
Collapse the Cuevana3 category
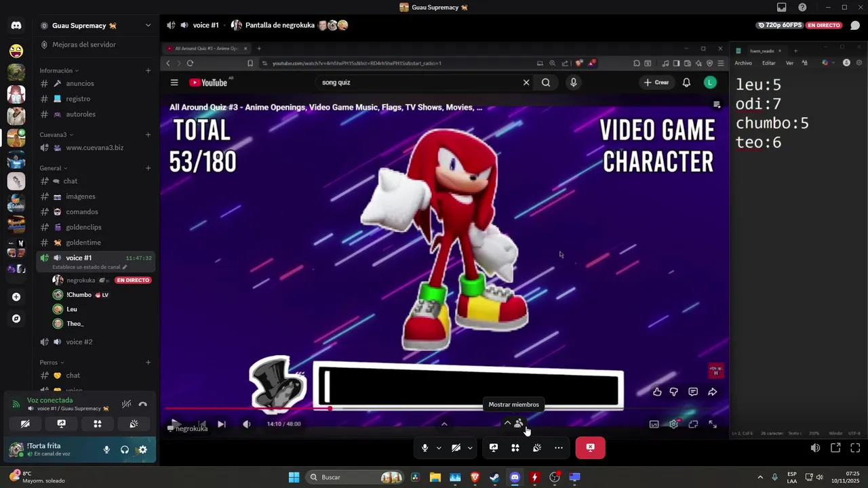tap(56, 134)
